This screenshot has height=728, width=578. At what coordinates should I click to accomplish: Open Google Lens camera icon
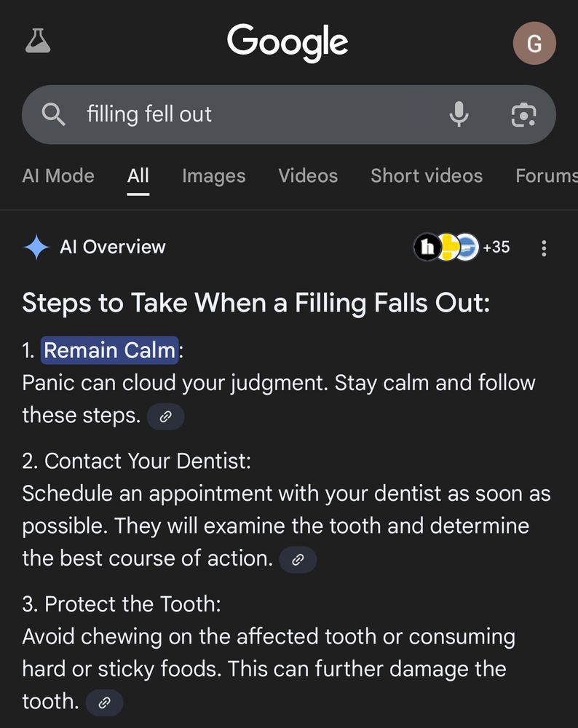tap(523, 114)
